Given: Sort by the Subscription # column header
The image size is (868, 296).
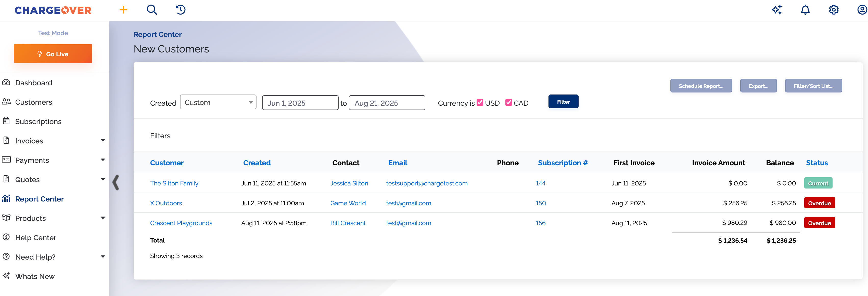Looking at the screenshot, I should point(563,163).
